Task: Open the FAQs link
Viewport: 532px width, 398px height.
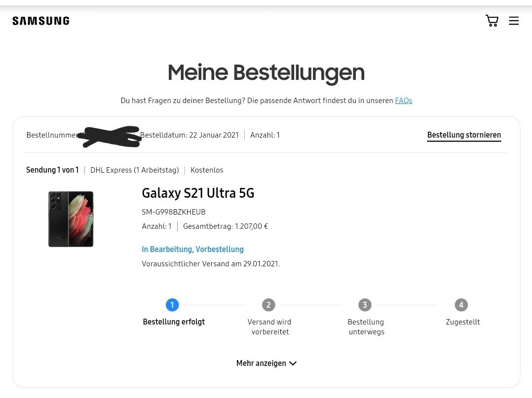Action: (x=403, y=101)
